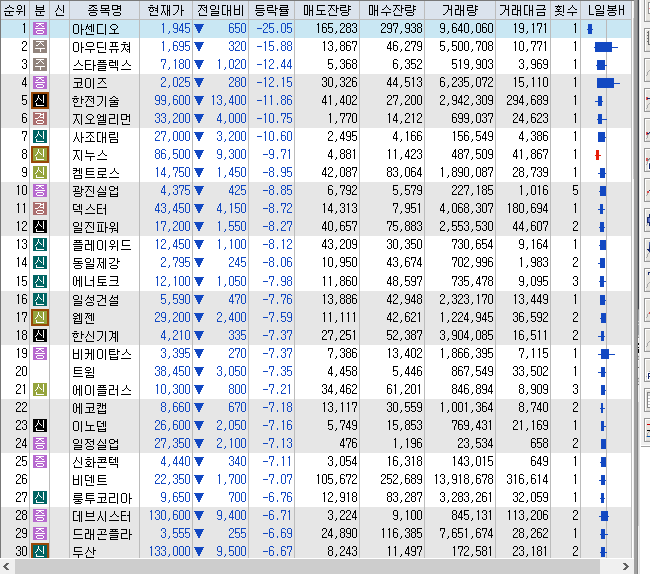Click the 증 badge in the 코이즈 row
Image resolution: width=650 pixels, height=574 pixels.
(x=40, y=82)
